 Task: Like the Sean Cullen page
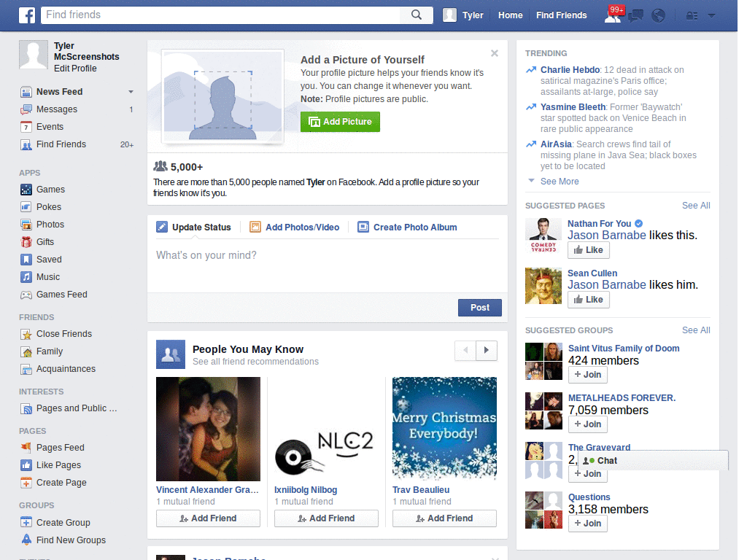pyautogui.click(x=589, y=300)
